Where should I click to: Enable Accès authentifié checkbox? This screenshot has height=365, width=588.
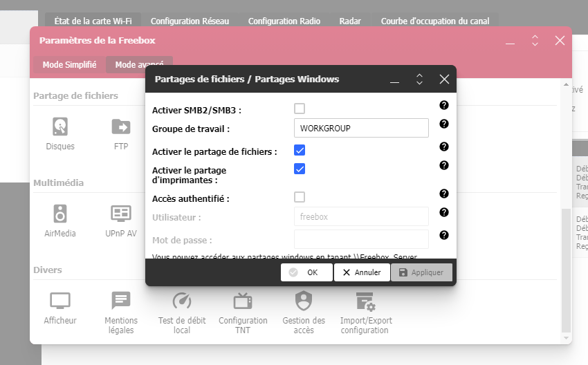point(300,197)
